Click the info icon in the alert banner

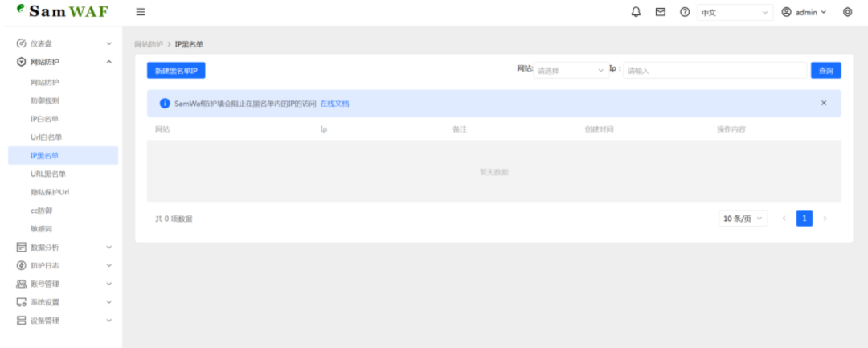coord(165,104)
